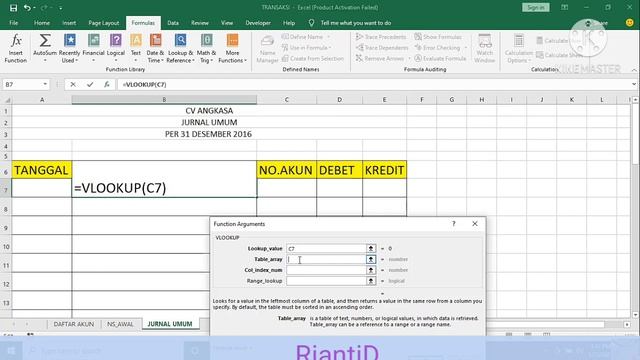
Task: Switch to the Page Layout tab
Action: click(x=104, y=23)
